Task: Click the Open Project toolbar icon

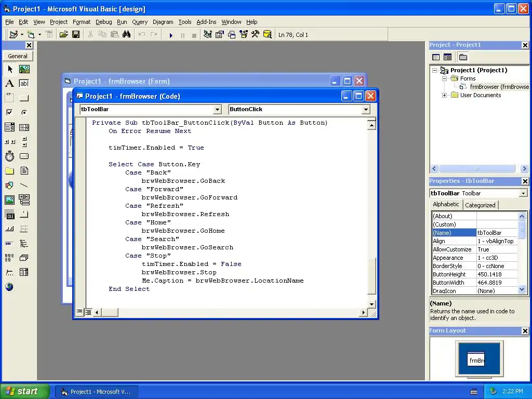Action: 64,35
